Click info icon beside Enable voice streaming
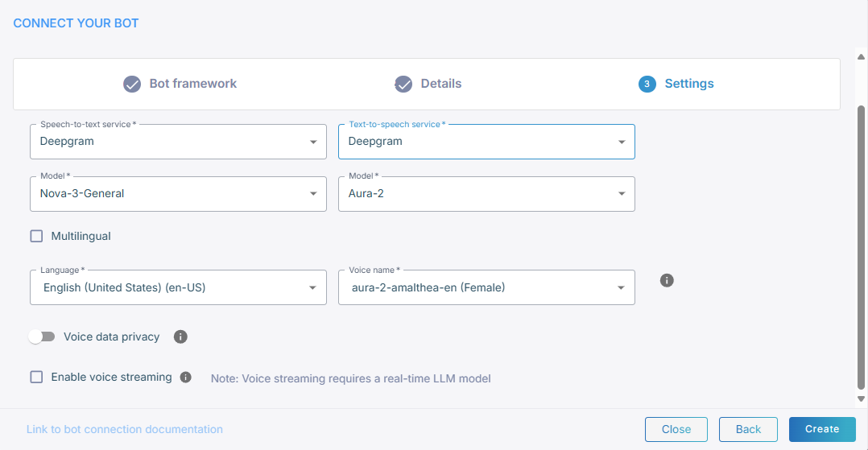Image resolution: width=868 pixels, height=450 pixels. [186, 377]
